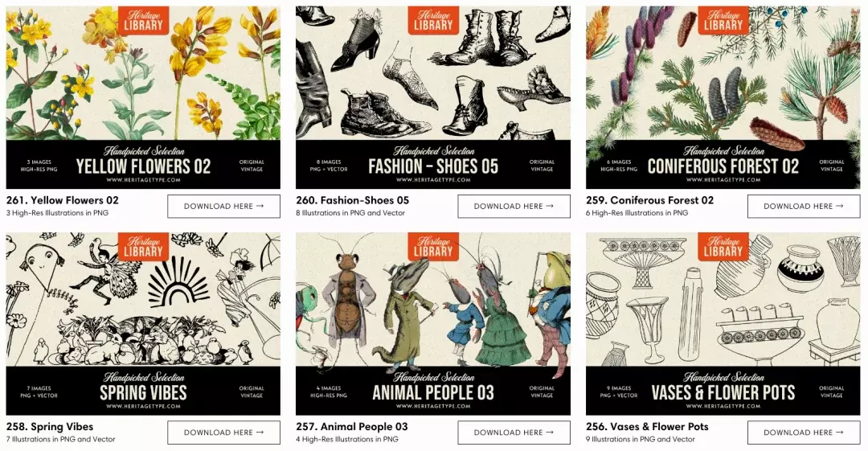Download the Fashion-Shoes 05 pack
The height and width of the screenshot is (451, 868).
pos(514,206)
